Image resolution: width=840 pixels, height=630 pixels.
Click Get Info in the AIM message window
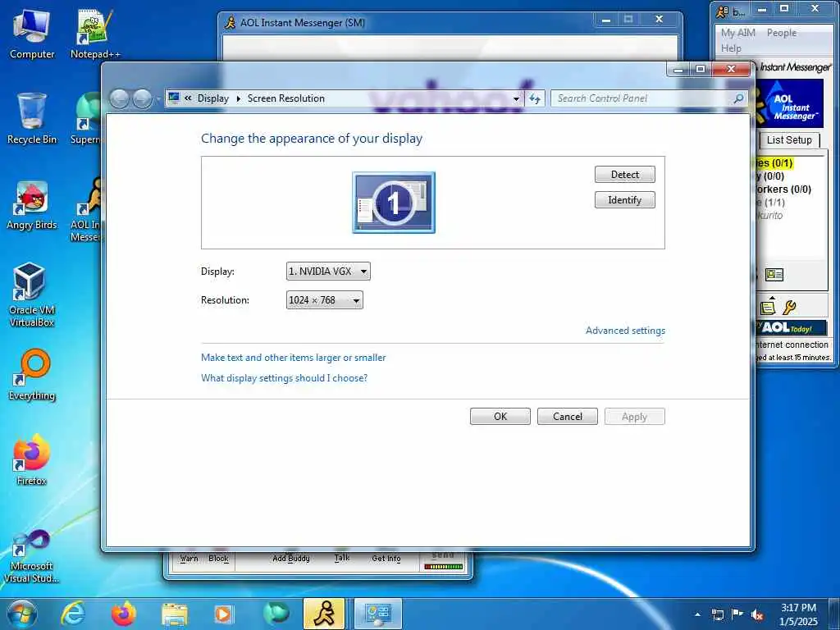(x=386, y=558)
